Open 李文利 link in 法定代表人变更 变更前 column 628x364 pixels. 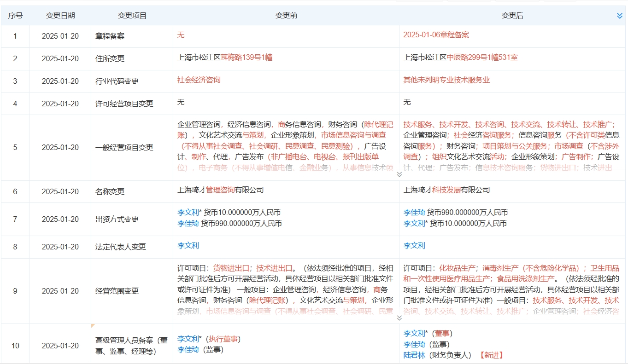click(x=188, y=246)
